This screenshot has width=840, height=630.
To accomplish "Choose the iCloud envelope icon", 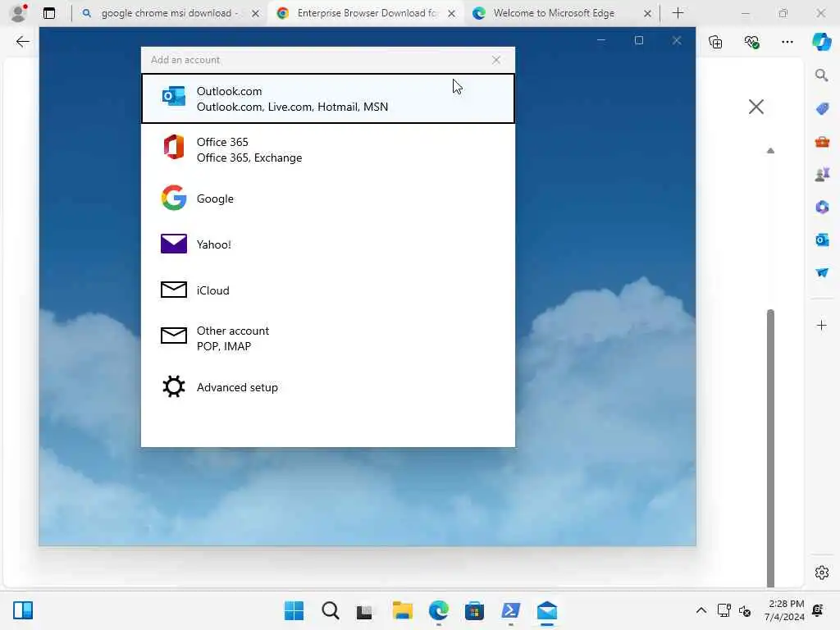I will coord(174,290).
